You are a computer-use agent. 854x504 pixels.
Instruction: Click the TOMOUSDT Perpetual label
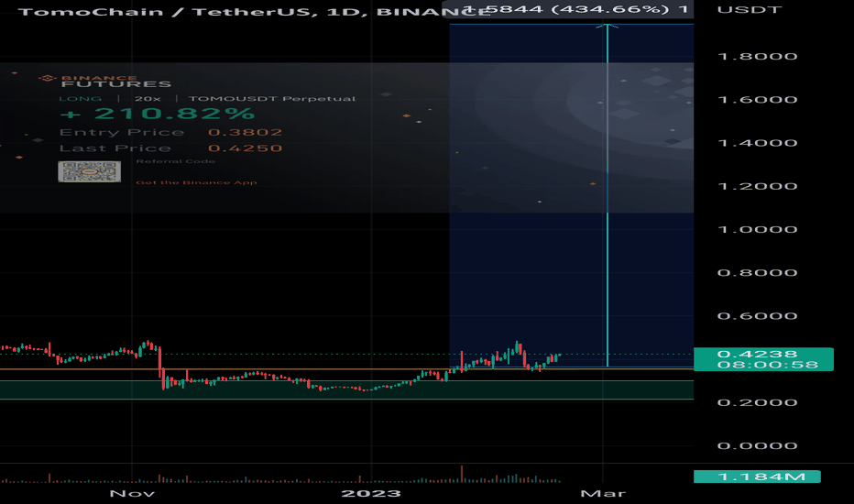[x=272, y=99]
